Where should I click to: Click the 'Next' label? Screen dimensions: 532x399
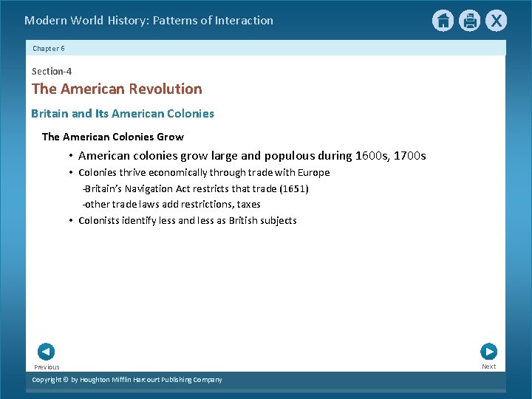pos(489,366)
